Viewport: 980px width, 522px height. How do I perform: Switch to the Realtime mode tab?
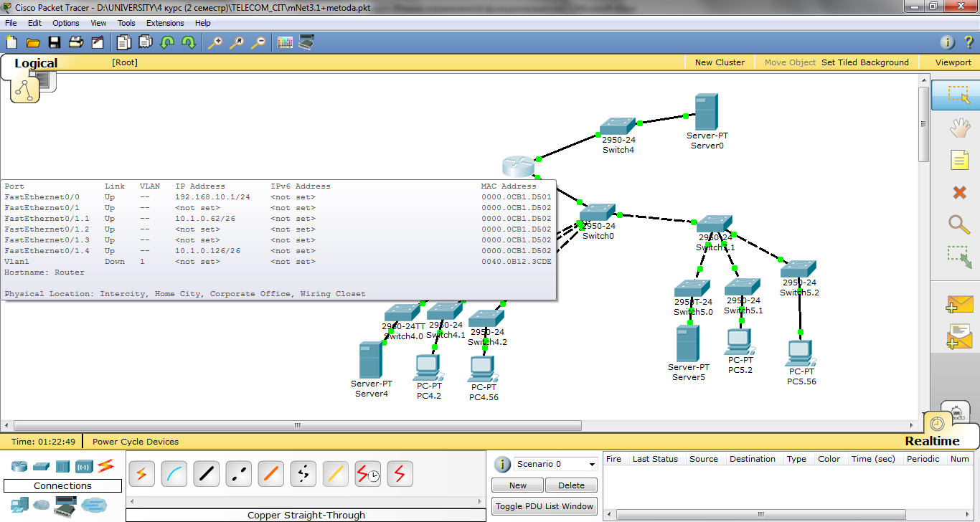click(x=932, y=441)
